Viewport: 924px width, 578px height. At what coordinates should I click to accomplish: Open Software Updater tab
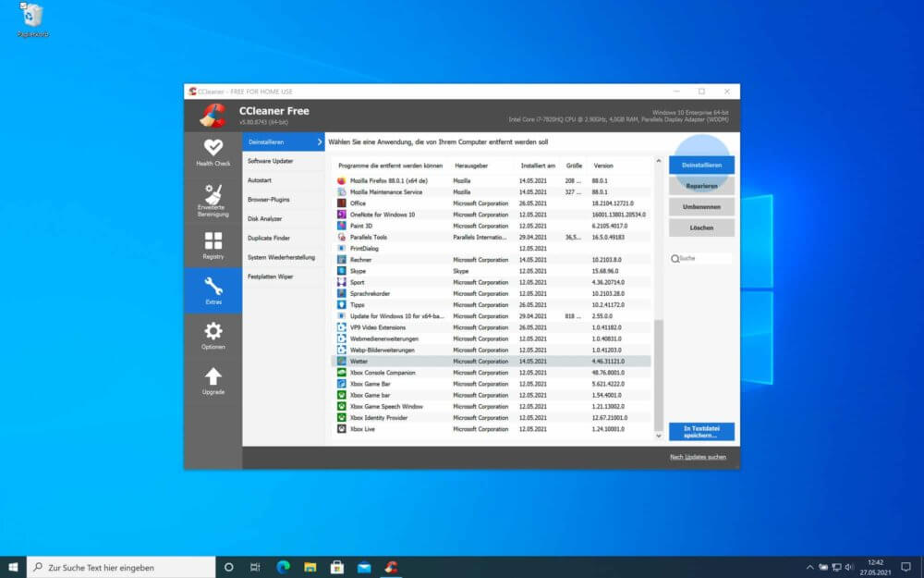point(284,161)
